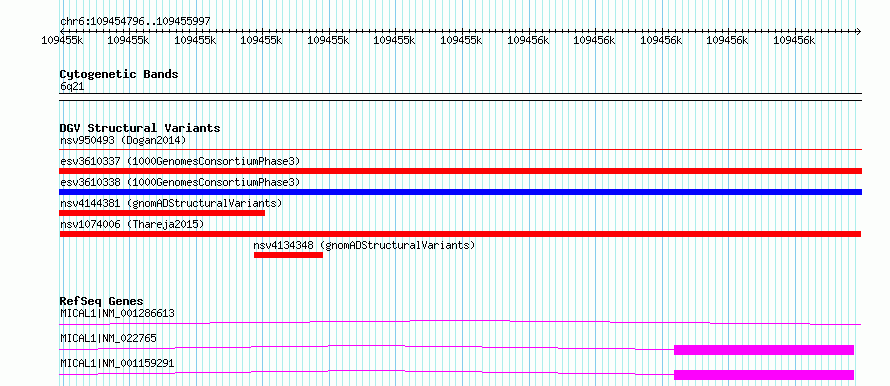This screenshot has height=386, width=890.
Task: Click the right arrowhead of the ruler
Action: point(858,31)
